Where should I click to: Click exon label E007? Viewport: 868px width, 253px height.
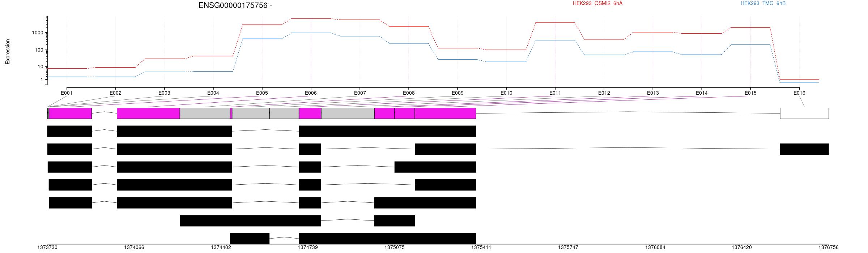360,93
